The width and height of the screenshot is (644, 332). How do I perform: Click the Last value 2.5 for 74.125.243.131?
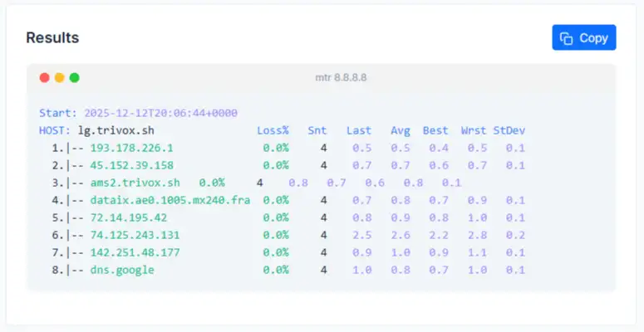[361, 235]
